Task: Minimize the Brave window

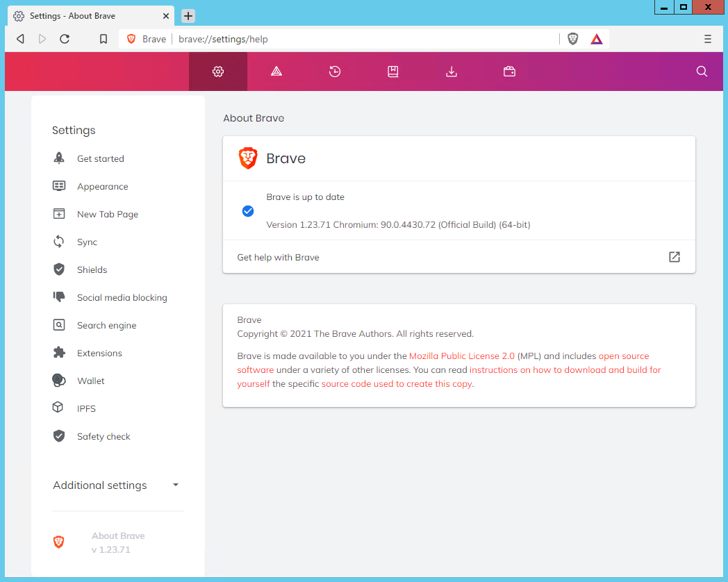Action: click(664, 7)
